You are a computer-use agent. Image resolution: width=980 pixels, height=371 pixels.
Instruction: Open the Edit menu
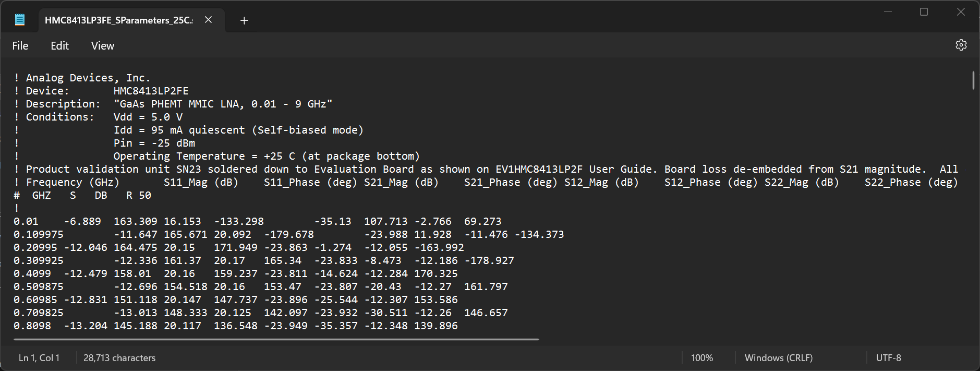click(x=59, y=46)
